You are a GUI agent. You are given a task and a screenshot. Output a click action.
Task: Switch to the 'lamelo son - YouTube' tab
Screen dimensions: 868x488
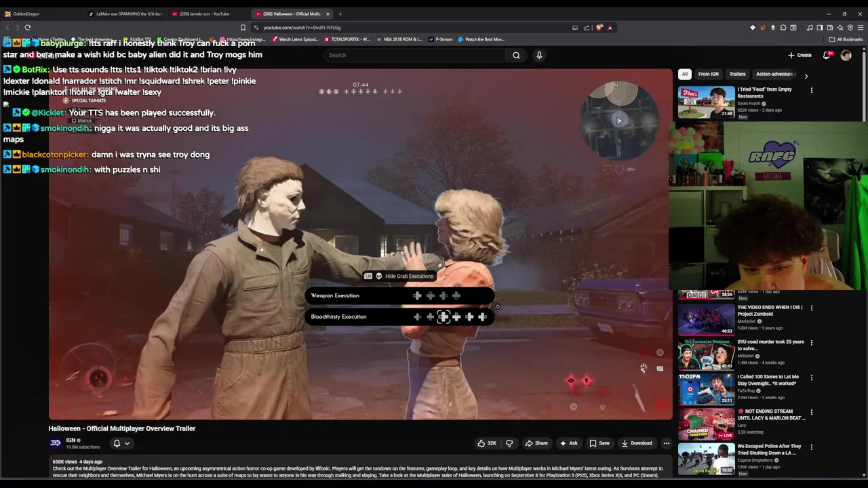point(209,14)
